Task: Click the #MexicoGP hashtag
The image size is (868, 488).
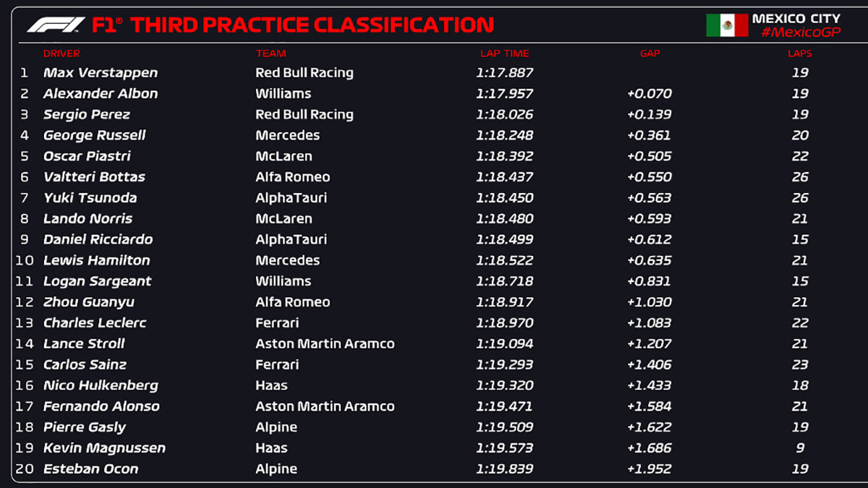Action: [x=800, y=33]
